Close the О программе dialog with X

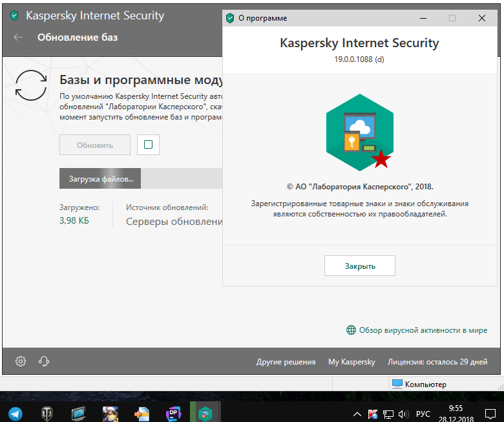(x=482, y=18)
